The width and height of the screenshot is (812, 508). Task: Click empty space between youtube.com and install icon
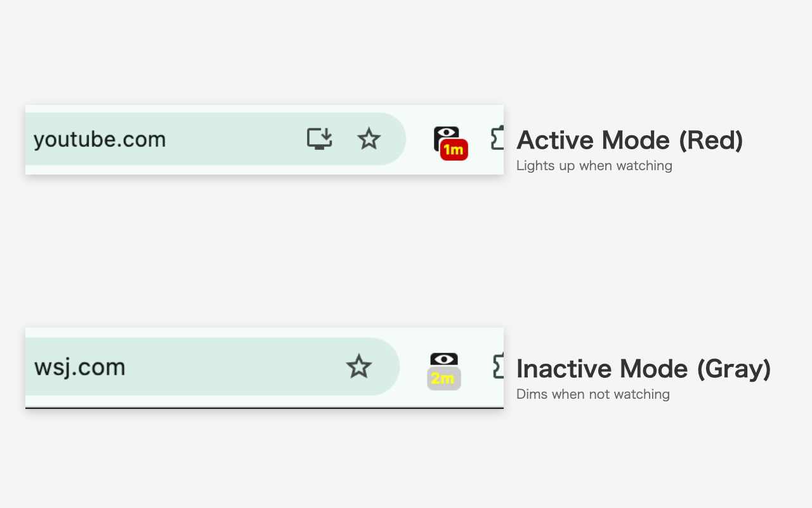(x=235, y=139)
